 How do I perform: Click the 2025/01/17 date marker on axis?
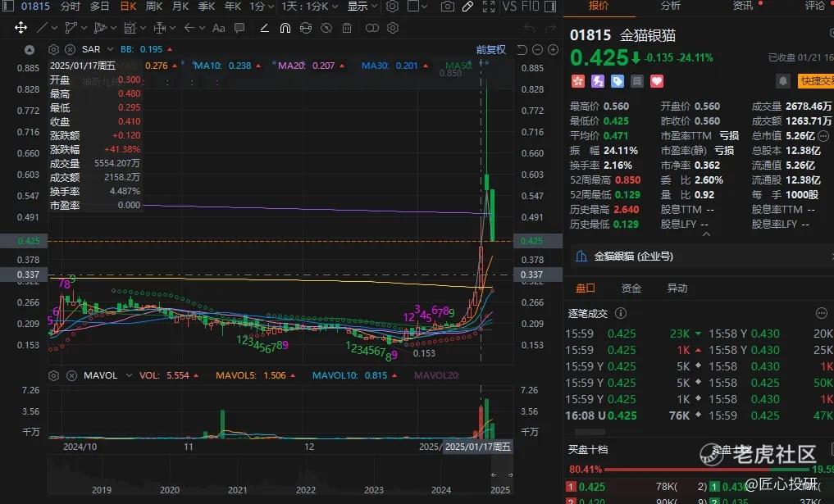(477, 447)
